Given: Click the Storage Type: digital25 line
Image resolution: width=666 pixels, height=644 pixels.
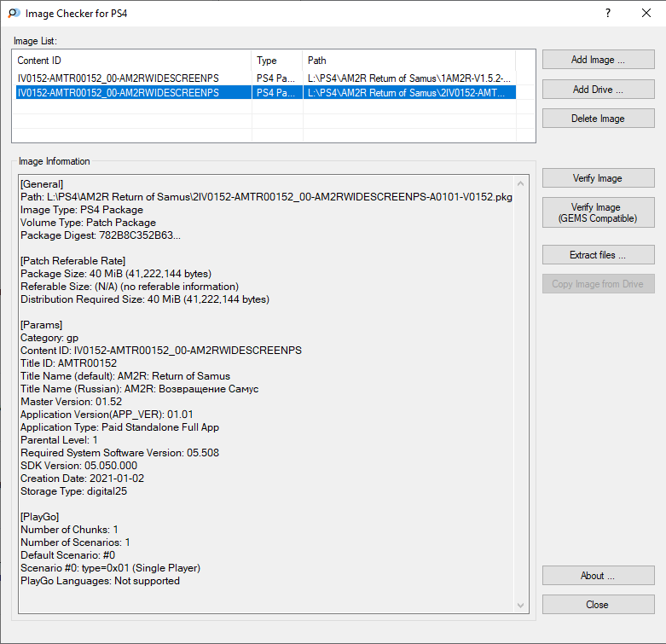Looking at the screenshot, I should 74,491.
